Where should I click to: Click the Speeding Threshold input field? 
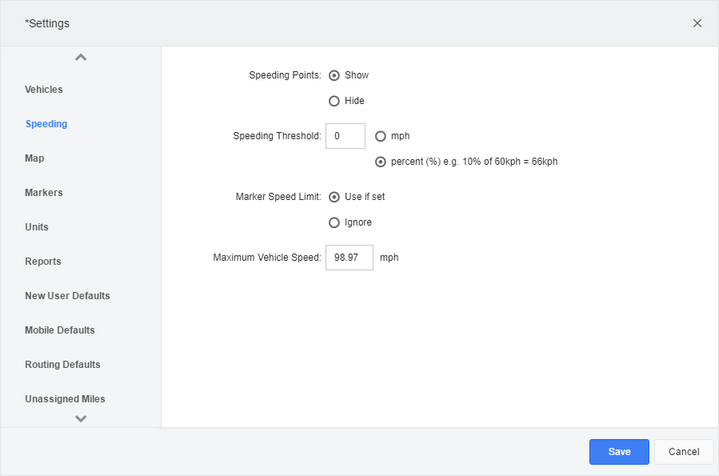(345, 136)
